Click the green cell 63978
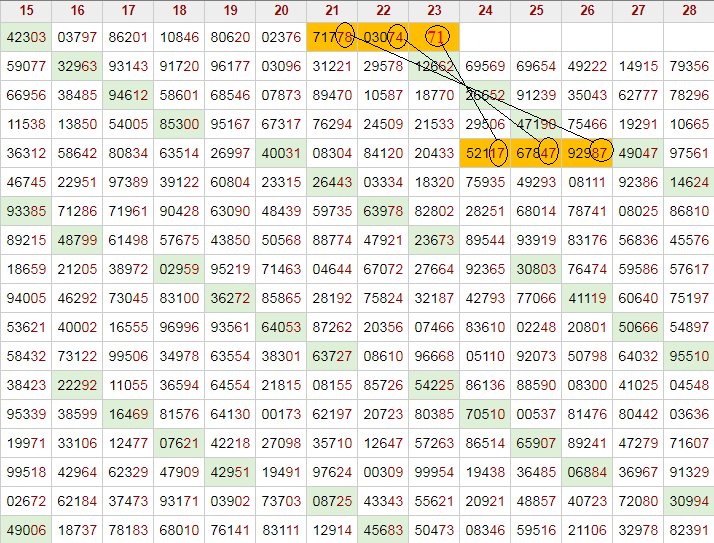The image size is (714, 543). 383,211
